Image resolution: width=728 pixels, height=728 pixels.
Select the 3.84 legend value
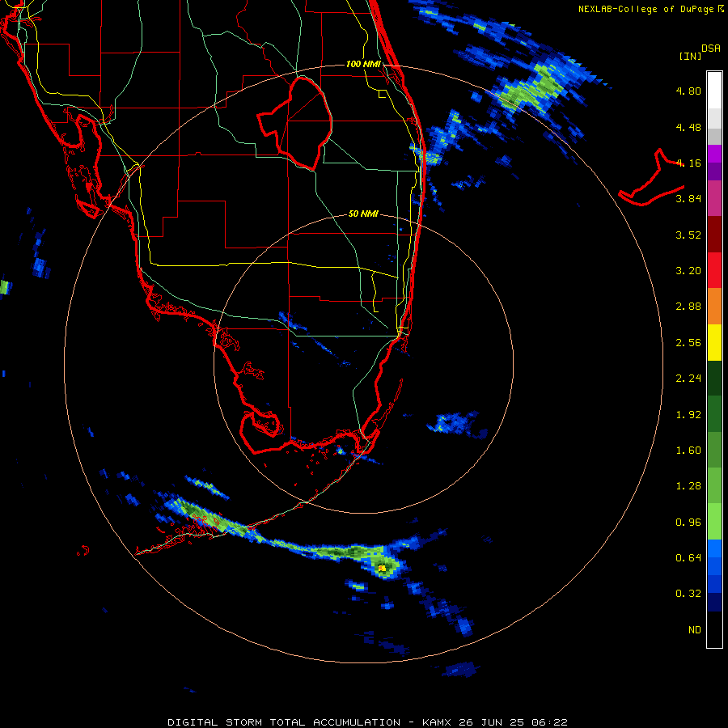(x=688, y=199)
